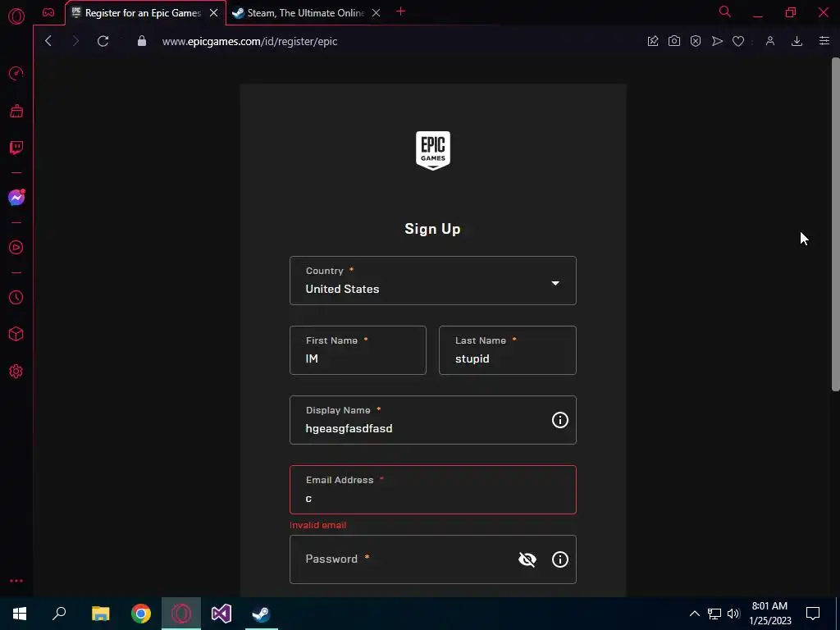
Task: Click the Display Name field
Action: (433, 420)
